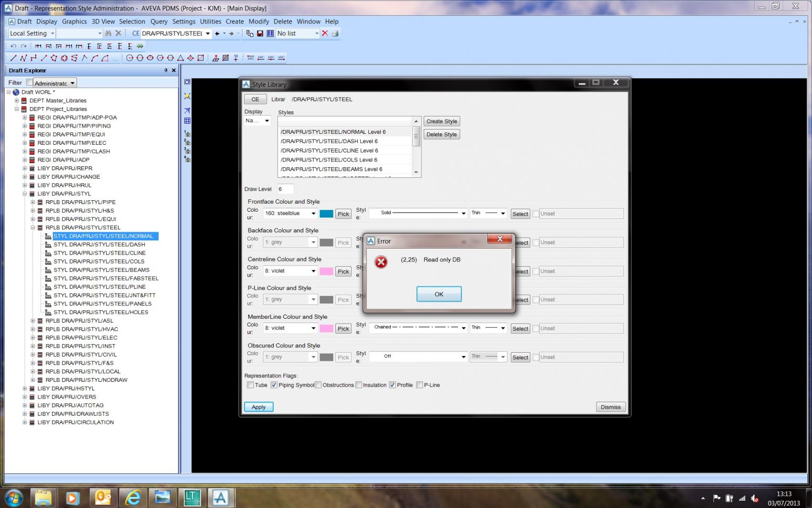Click the save disk icon

260,33
